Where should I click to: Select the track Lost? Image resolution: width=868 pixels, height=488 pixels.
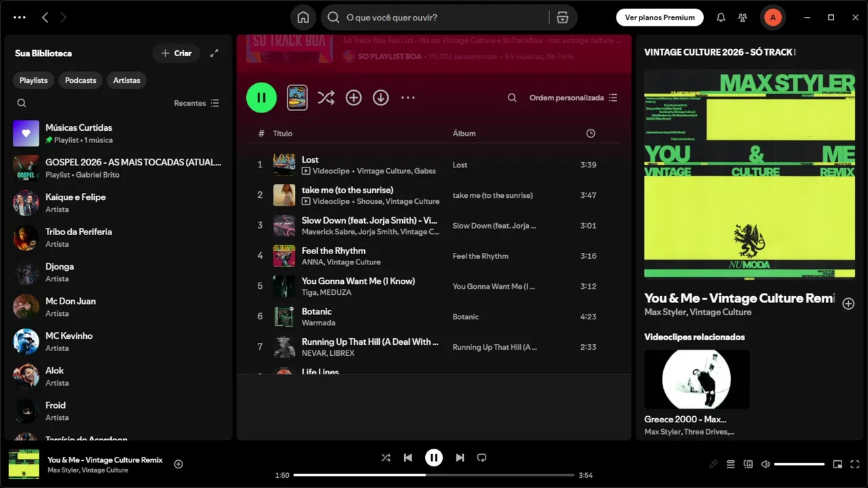[310, 160]
